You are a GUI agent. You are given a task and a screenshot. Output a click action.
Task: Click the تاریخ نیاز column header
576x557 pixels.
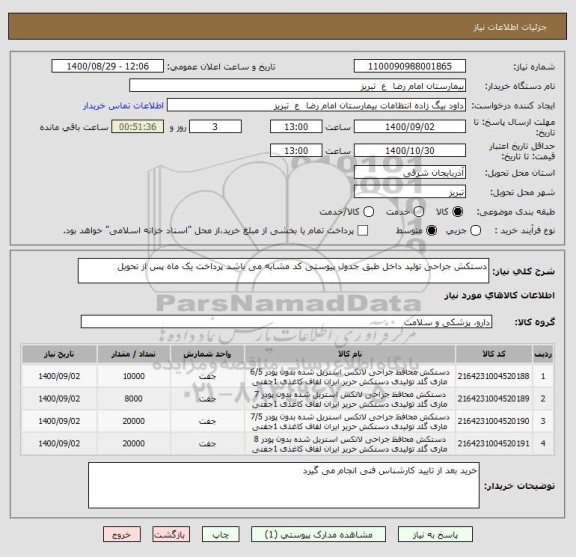tap(59, 354)
